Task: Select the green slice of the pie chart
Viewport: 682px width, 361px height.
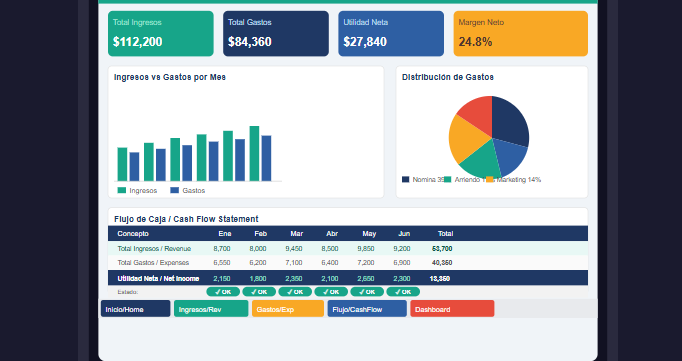Action: [x=483, y=161]
